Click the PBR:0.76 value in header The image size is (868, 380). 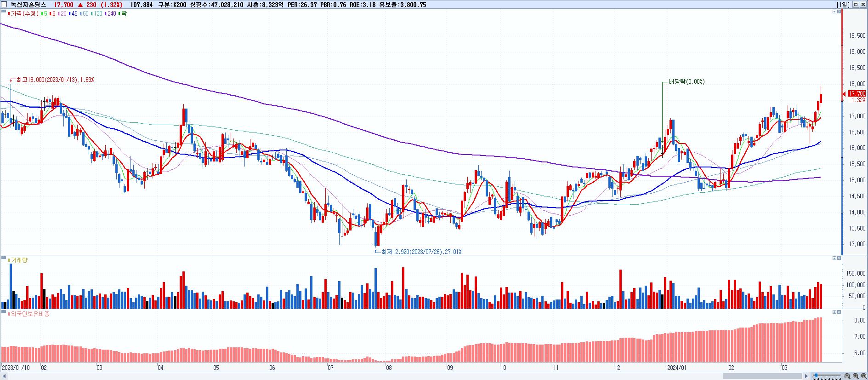point(333,5)
